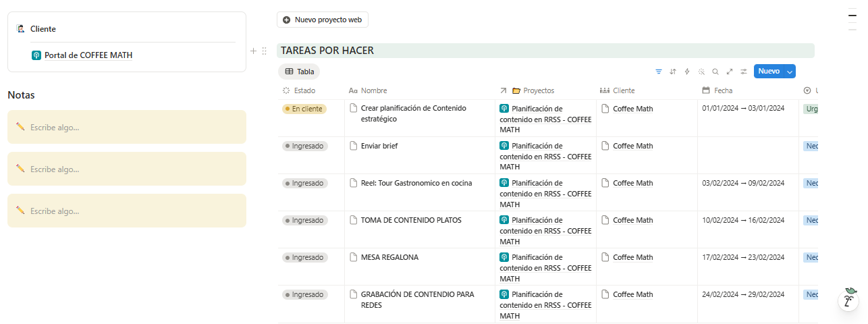The image size is (868, 324).
Task: Click pencil icon in second note box
Action: (x=20, y=168)
